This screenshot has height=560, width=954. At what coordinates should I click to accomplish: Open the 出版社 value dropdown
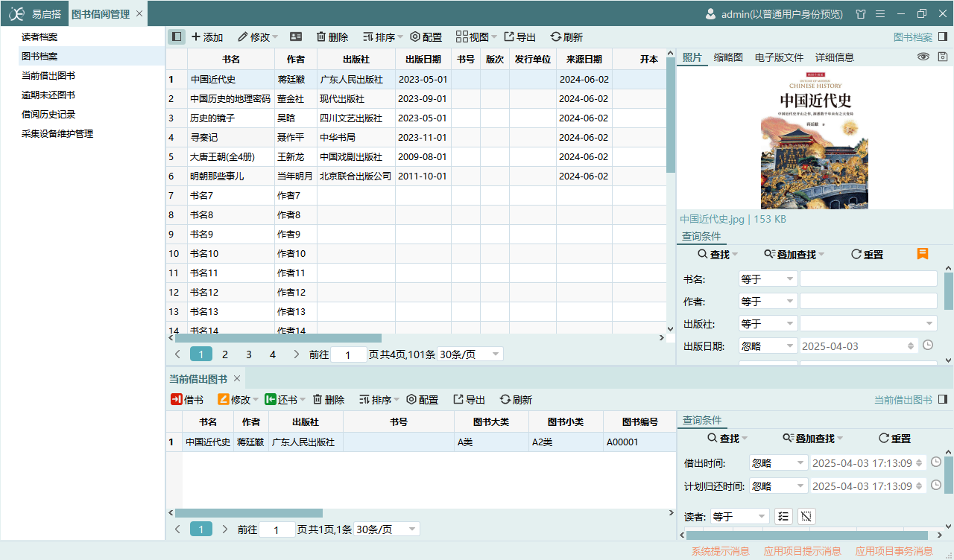(x=868, y=323)
